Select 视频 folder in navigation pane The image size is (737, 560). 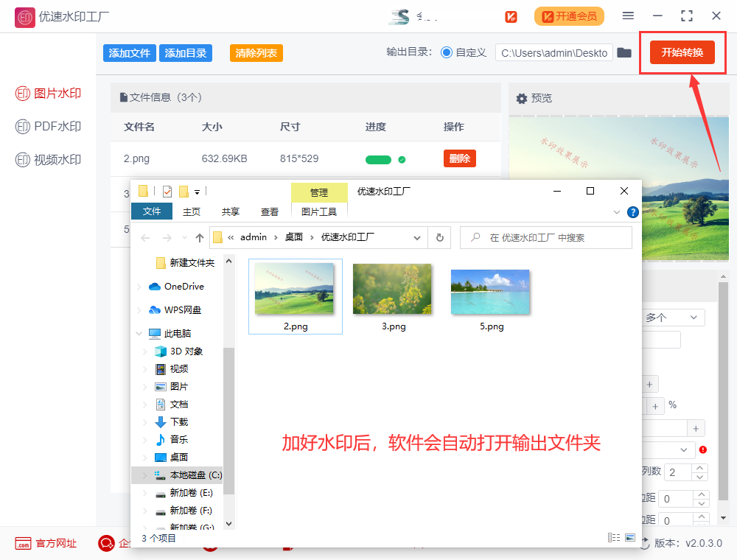172,369
